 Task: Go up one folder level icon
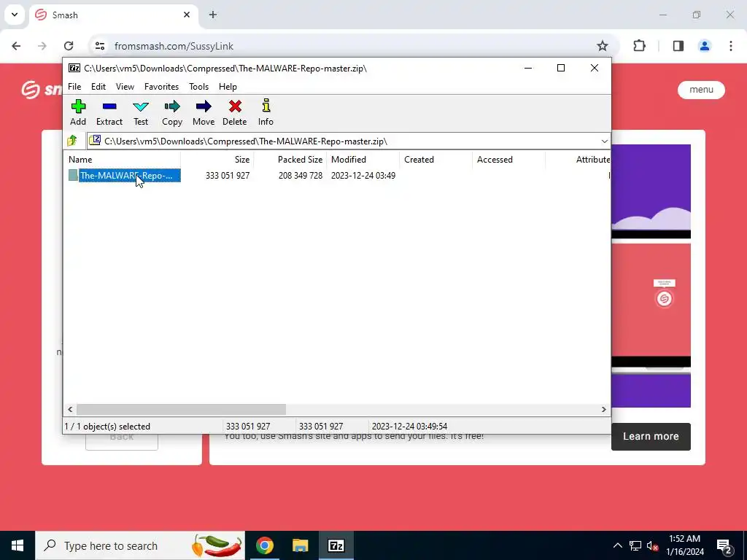72,141
